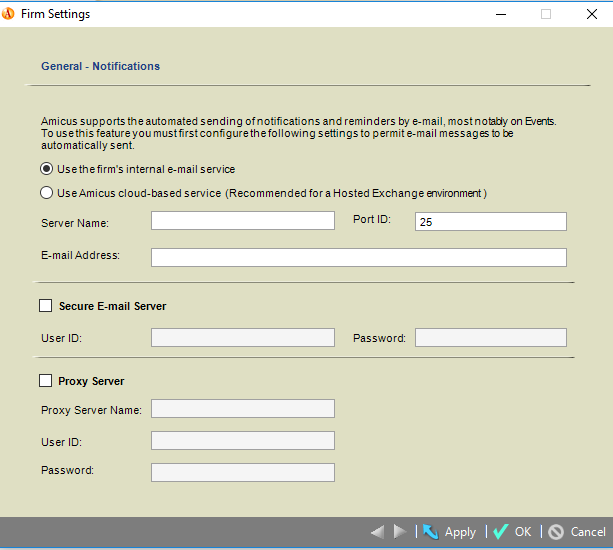The height and width of the screenshot is (550, 613).
Task: Go to previous settings page with left arrow
Action: [377, 532]
